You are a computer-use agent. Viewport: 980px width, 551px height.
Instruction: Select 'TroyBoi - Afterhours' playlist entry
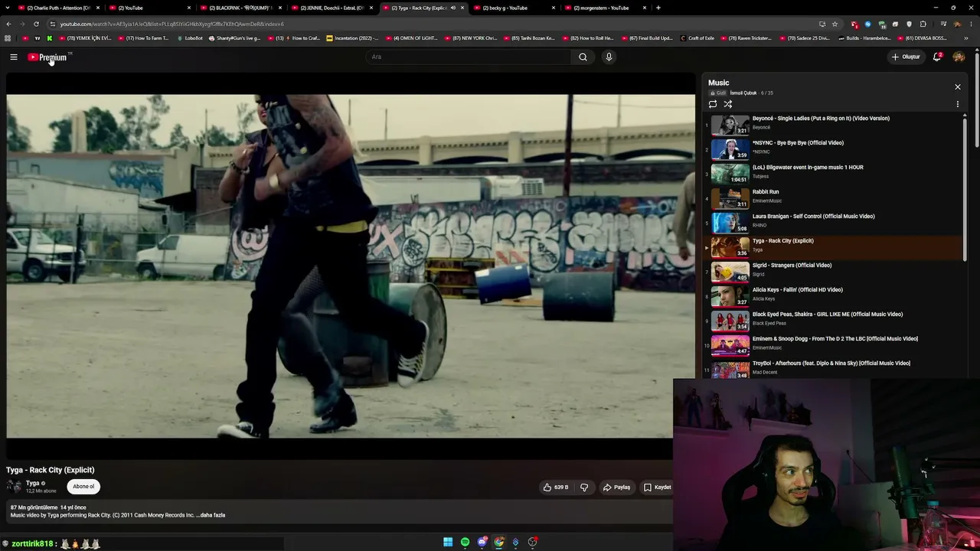click(834, 369)
